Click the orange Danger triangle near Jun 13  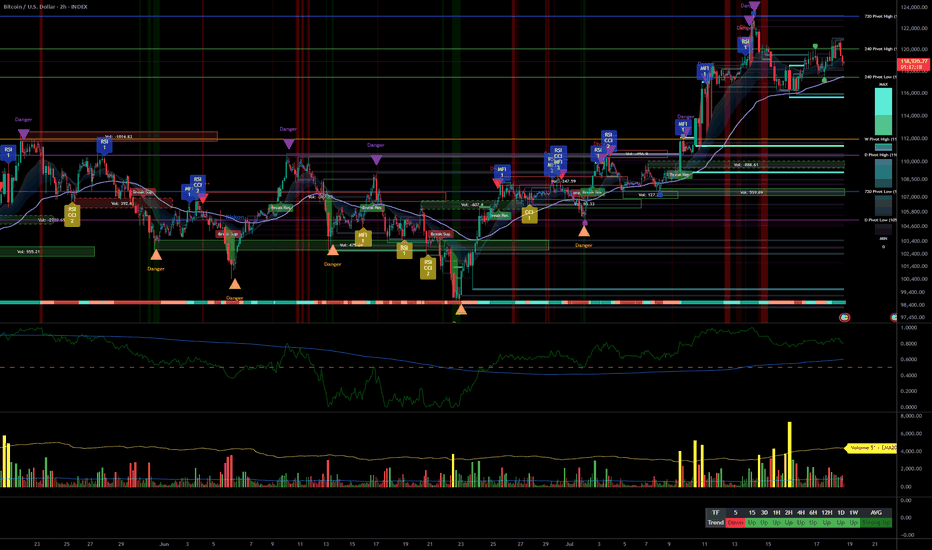point(333,250)
